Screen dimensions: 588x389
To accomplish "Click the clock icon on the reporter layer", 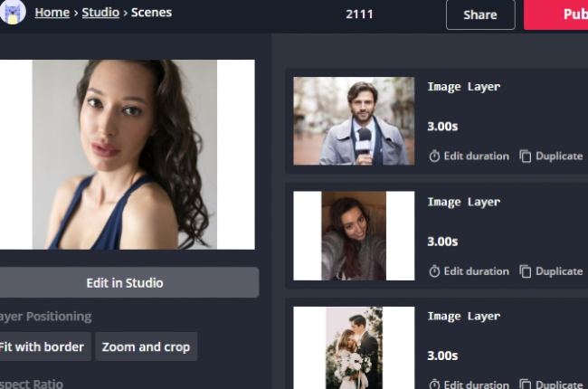I will (434, 156).
